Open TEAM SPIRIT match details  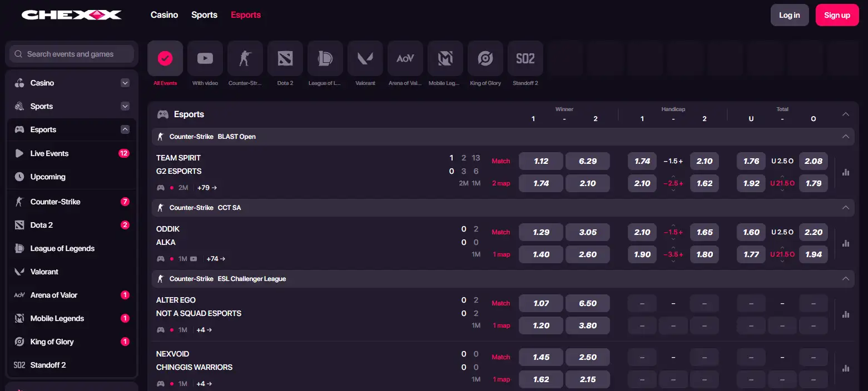(178, 158)
